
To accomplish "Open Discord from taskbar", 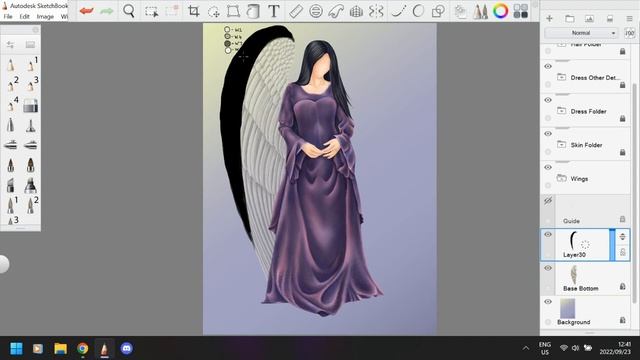I will tap(127, 348).
